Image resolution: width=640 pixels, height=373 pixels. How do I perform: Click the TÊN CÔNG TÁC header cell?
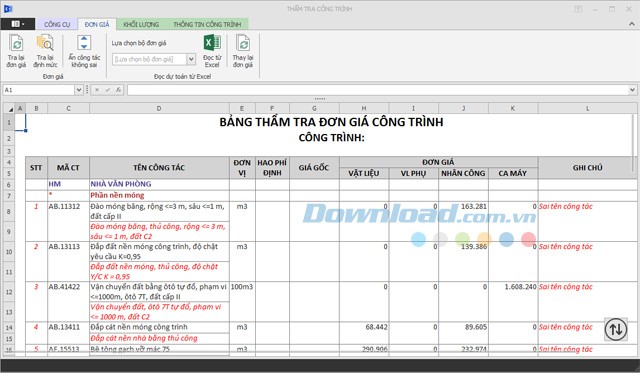159,168
